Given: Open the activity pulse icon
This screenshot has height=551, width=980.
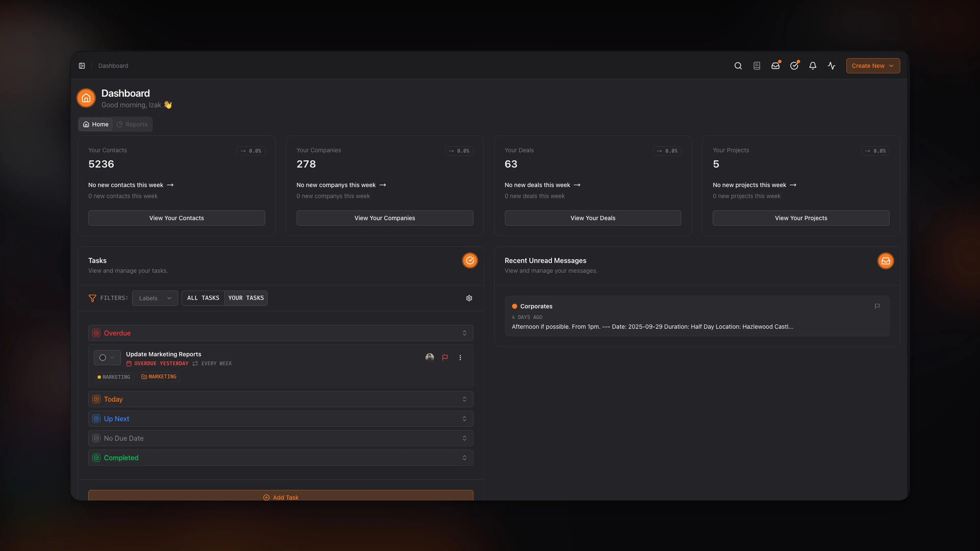Looking at the screenshot, I should point(831,66).
